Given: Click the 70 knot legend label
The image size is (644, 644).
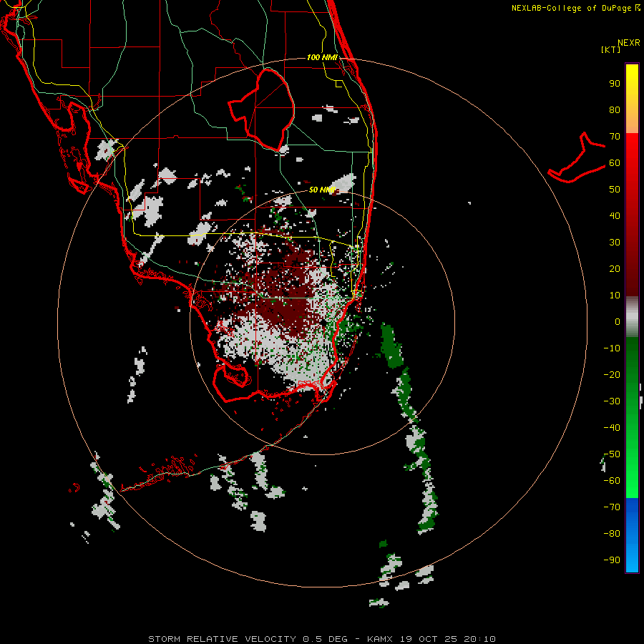Looking at the screenshot, I should point(615,137).
